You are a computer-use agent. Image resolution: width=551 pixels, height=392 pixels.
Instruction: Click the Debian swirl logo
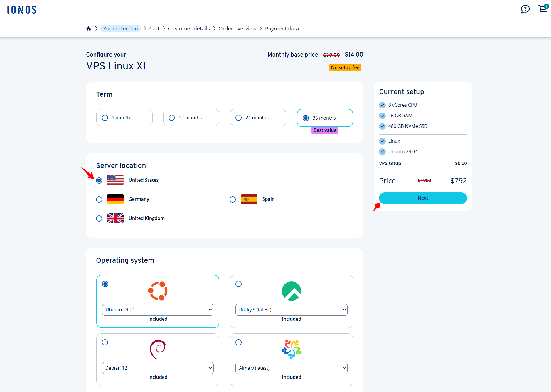(x=158, y=349)
